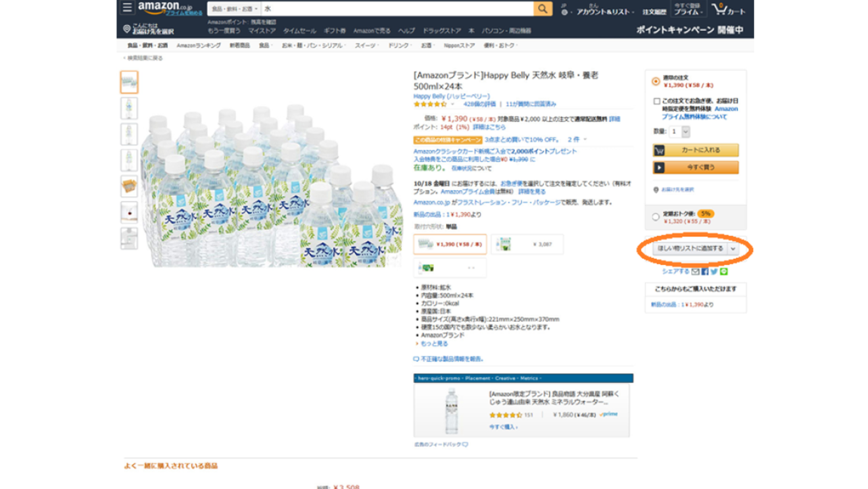Click ほしい物リストに追加する button
Image resolution: width=868 pixels, height=489 pixels.
click(689, 249)
